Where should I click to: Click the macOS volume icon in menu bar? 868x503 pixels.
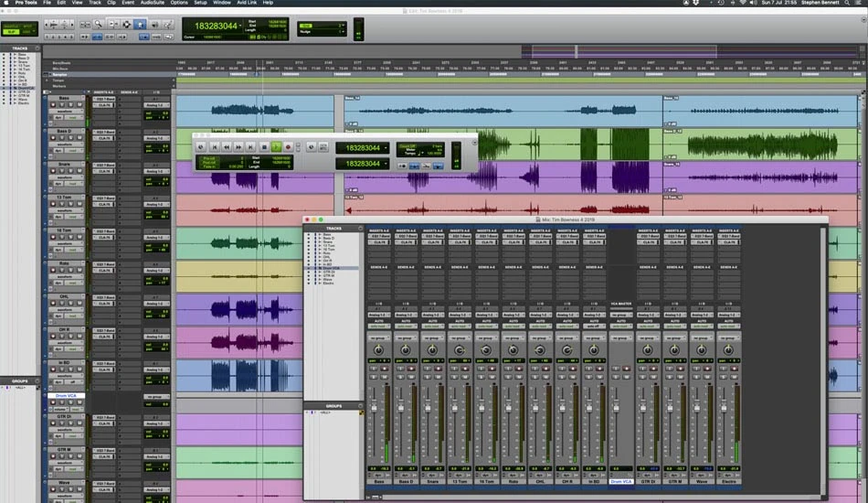tap(753, 3)
